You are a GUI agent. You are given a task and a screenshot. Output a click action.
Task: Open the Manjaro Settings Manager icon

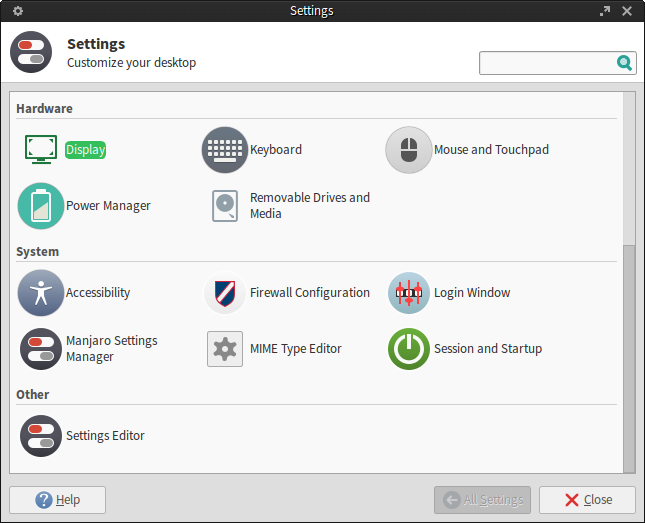coord(41,349)
